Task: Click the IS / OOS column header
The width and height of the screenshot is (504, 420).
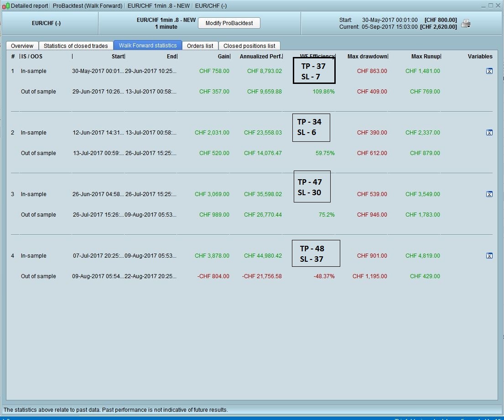Action: click(x=32, y=56)
